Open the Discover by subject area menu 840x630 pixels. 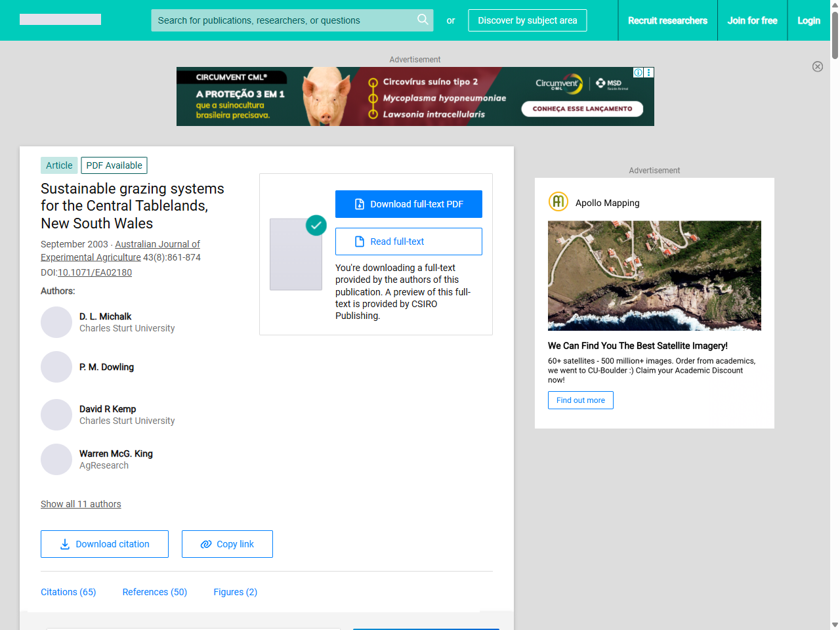coord(527,20)
